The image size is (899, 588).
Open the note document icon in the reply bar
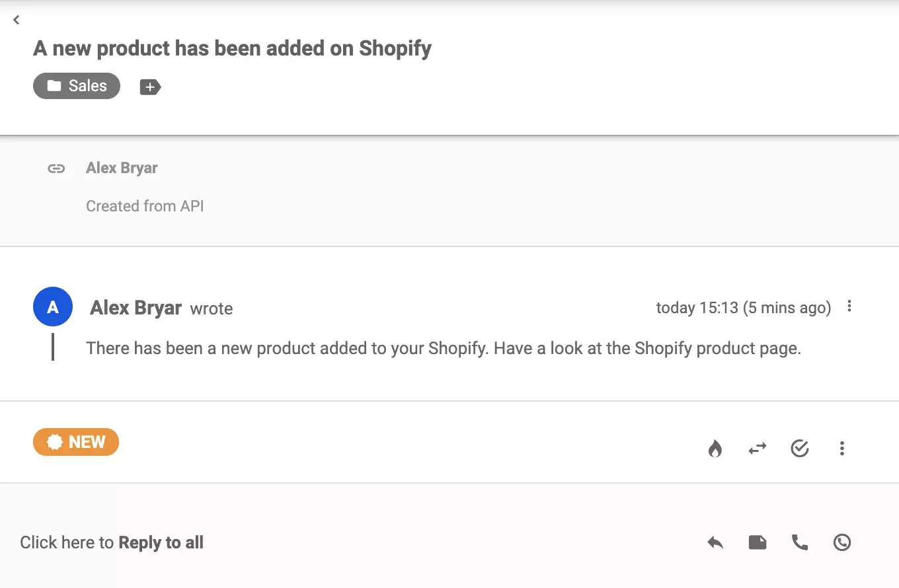(x=758, y=542)
